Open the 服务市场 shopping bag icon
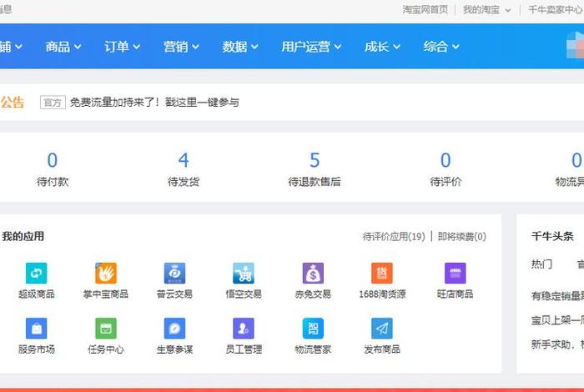584x392 pixels. (x=37, y=329)
